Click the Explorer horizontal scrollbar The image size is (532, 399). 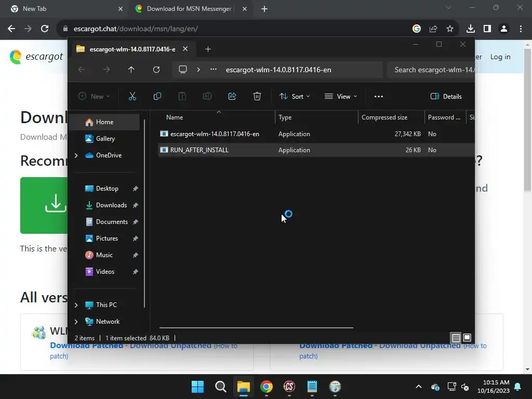pos(256,328)
